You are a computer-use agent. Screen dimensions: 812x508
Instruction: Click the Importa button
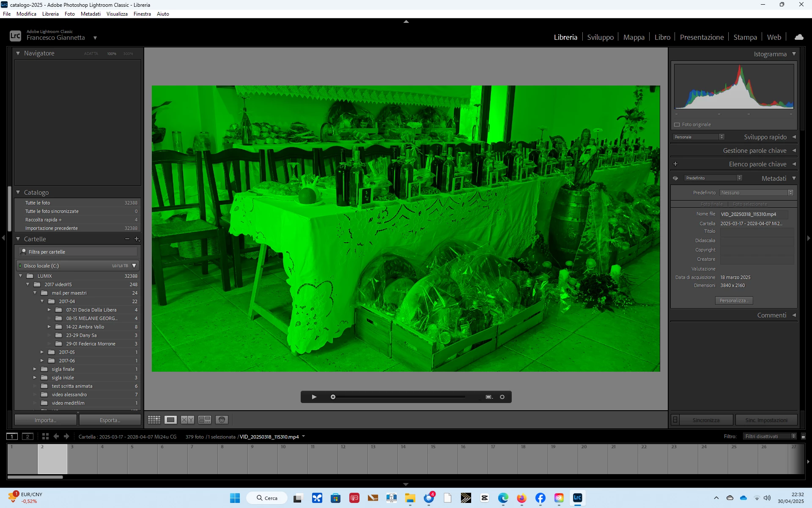pos(46,420)
